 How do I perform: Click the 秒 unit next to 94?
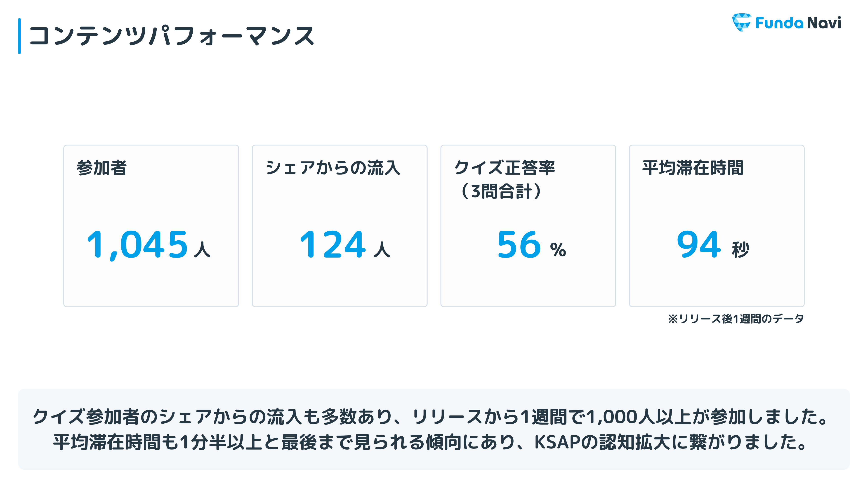pos(740,250)
